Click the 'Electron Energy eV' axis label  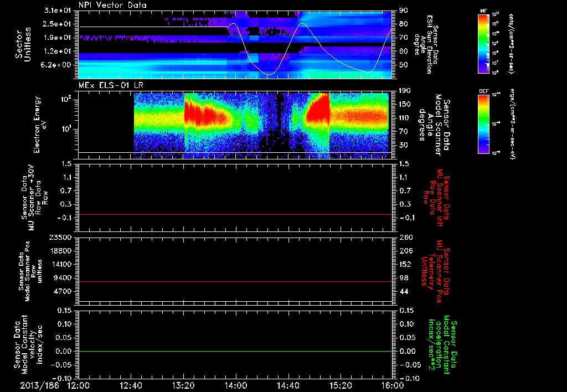click(40, 125)
